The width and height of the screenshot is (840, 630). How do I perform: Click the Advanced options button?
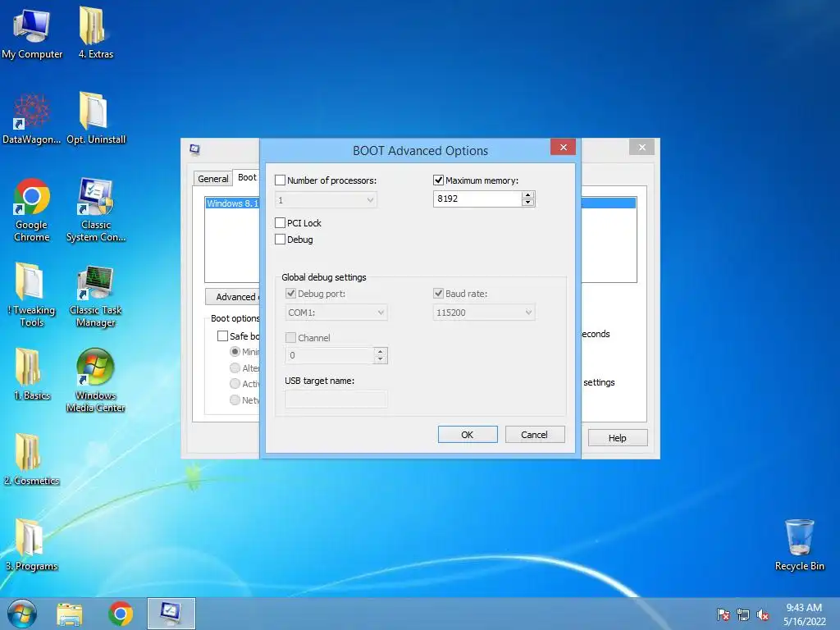[232, 297]
